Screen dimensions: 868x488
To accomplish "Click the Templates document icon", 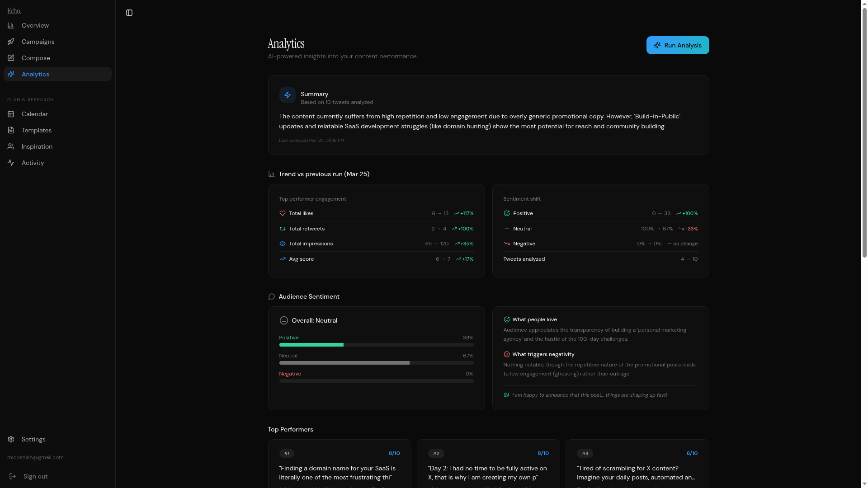I will [x=11, y=130].
